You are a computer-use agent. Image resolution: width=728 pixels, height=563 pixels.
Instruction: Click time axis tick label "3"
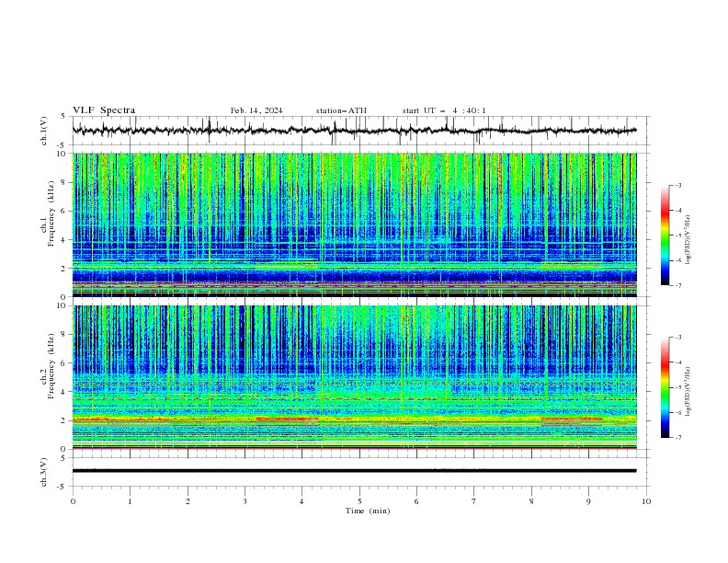pos(245,501)
